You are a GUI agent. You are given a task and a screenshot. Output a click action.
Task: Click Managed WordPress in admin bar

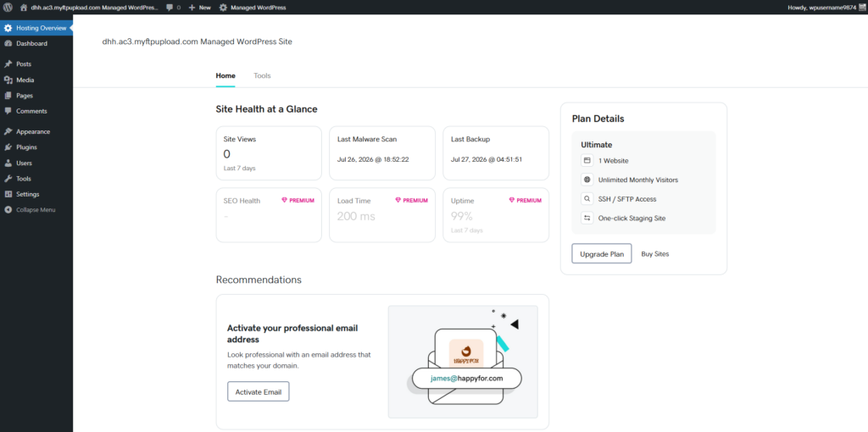pyautogui.click(x=253, y=8)
